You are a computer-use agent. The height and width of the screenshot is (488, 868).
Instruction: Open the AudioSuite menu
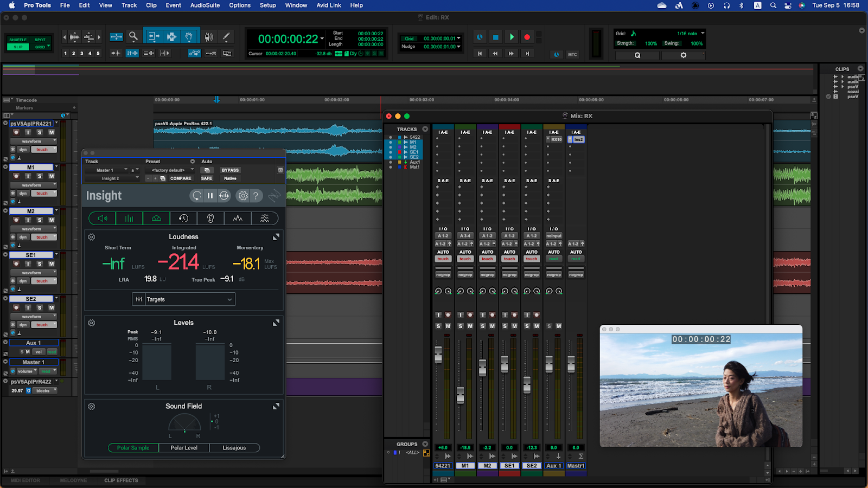(205, 5)
